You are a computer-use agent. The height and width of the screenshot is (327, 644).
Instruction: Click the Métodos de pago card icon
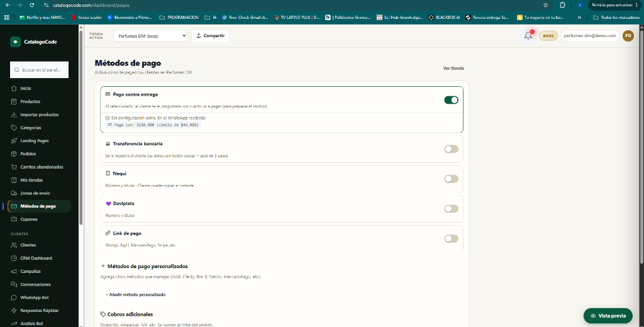[x=14, y=206]
